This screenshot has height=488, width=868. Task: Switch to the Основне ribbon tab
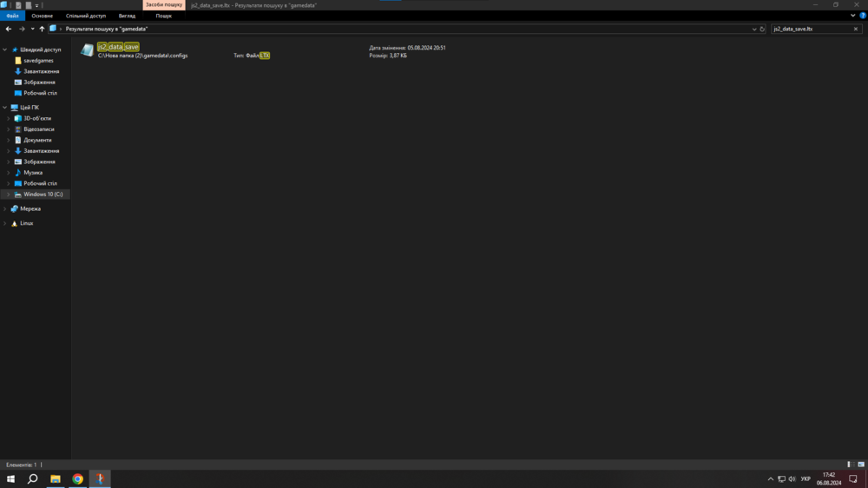click(x=42, y=16)
